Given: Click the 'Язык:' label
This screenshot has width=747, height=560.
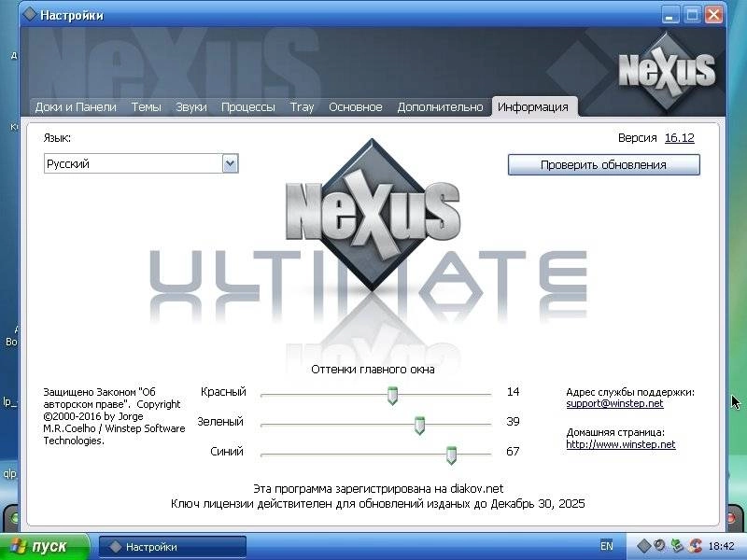Looking at the screenshot, I should tap(57, 138).
